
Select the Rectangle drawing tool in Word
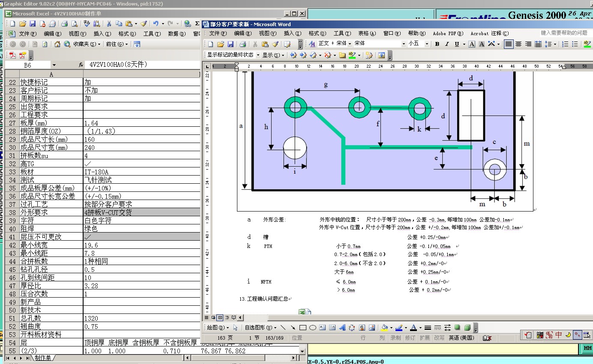point(302,328)
